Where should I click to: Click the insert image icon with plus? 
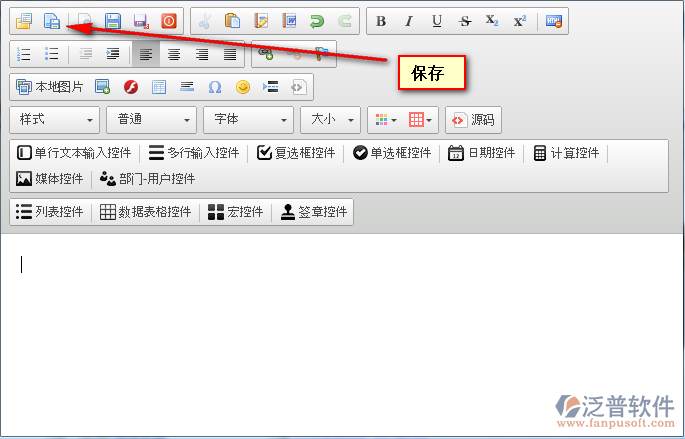pyautogui.click(x=103, y=87)
